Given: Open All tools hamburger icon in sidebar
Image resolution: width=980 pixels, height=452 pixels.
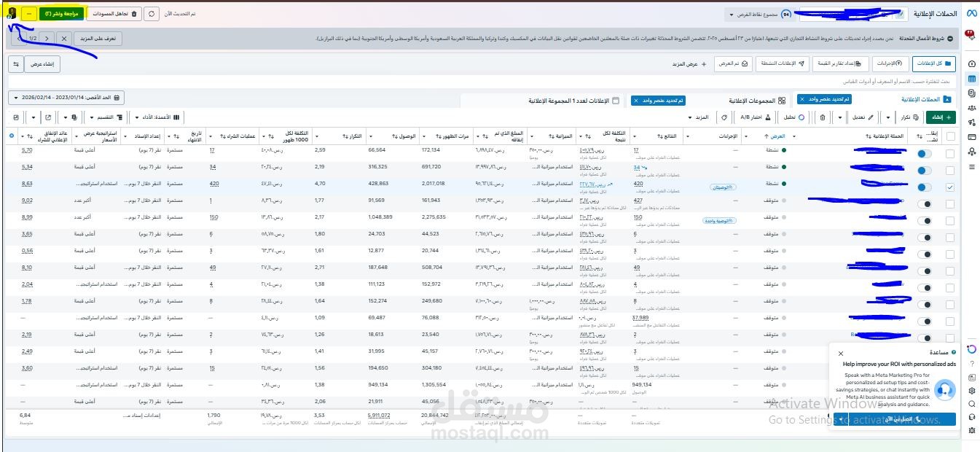Looking at the screenshot, I should pyautogui.click(x=971, y=167).
